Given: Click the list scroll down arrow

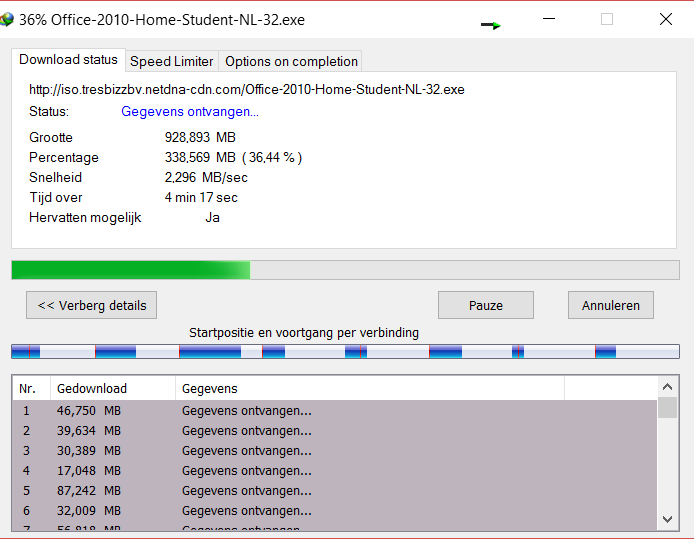Looking at the screenshot, I should [x=667, y=519].
